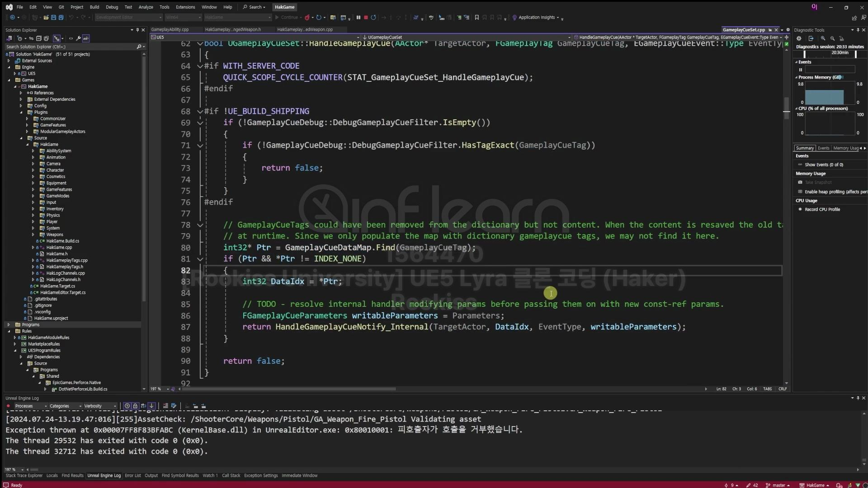Toggle timestamp clock button in Unreal Engine Log
The width and height of the screenshot is (868, 488).
(127, 406)
